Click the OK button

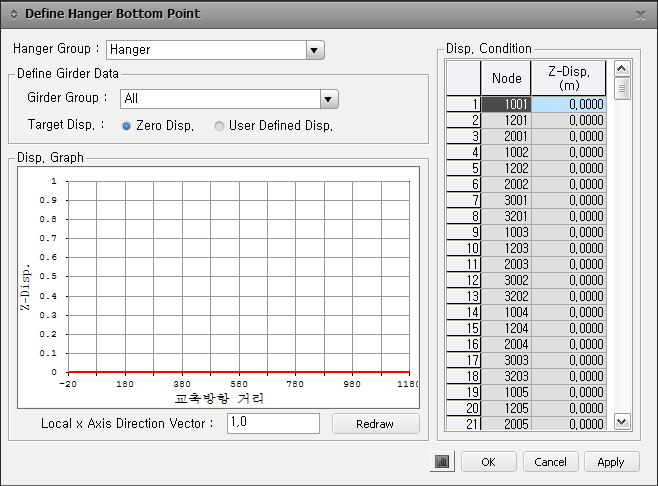(488, 462)
